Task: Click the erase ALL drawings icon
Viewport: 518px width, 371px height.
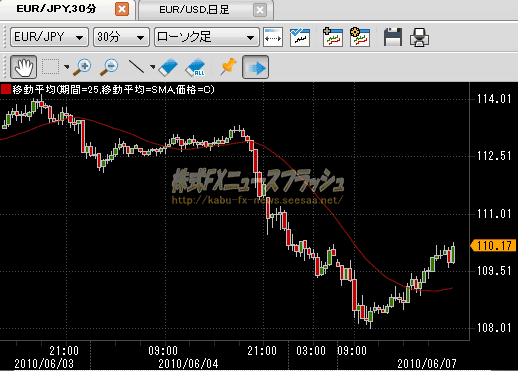Action: (x=195, y=67)
